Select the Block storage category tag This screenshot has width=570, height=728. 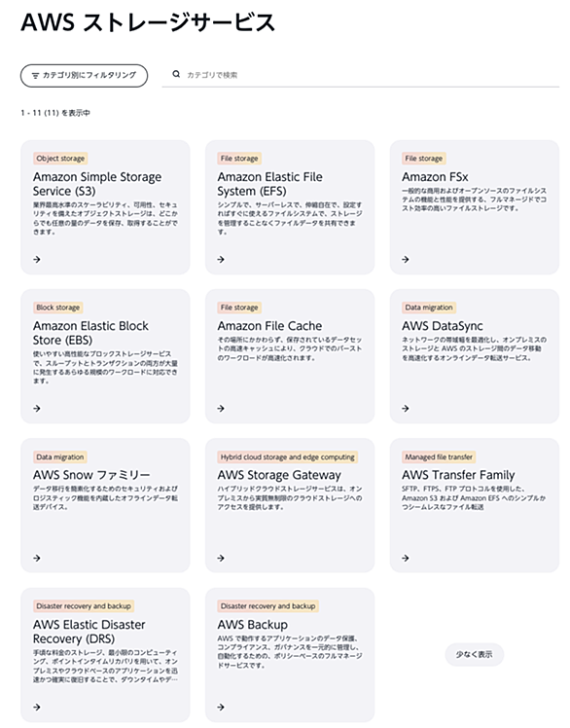pyautogui.click(x=58, y=308)
